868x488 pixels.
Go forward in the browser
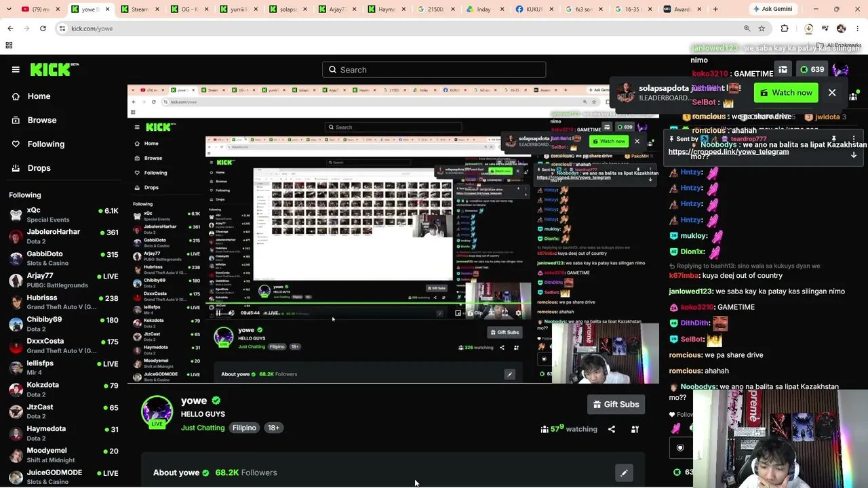[x=26, y=28]
